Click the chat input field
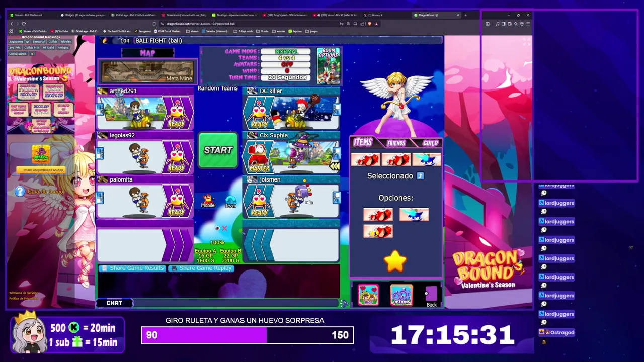 point(236,303)
